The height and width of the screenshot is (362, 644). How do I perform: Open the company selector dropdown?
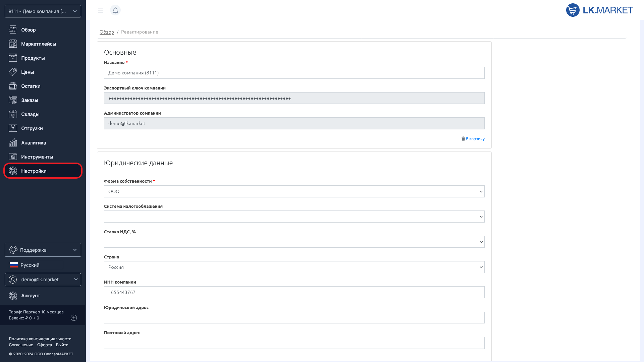coord(43,11)
